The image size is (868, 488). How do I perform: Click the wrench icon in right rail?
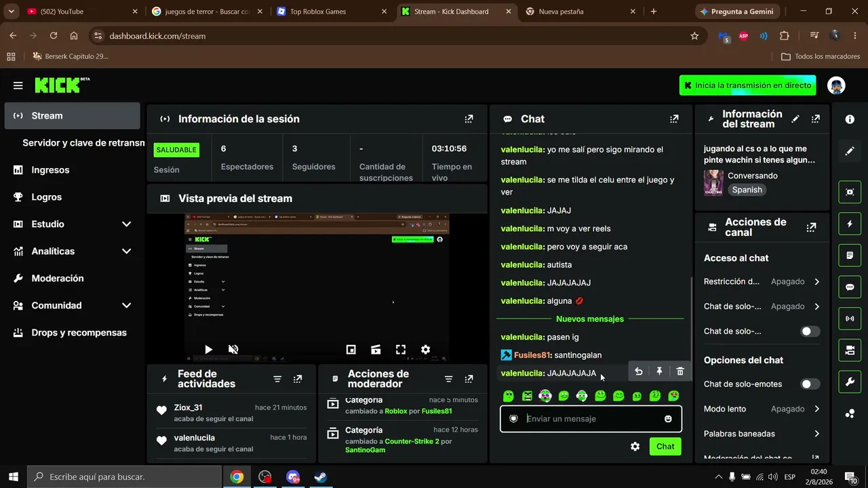[850, 382]
